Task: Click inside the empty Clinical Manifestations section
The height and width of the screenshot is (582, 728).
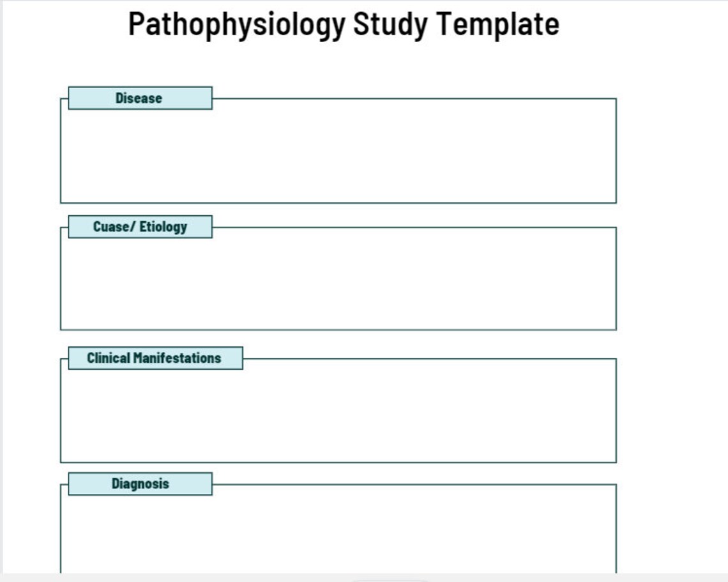Action: pos(338,416)
